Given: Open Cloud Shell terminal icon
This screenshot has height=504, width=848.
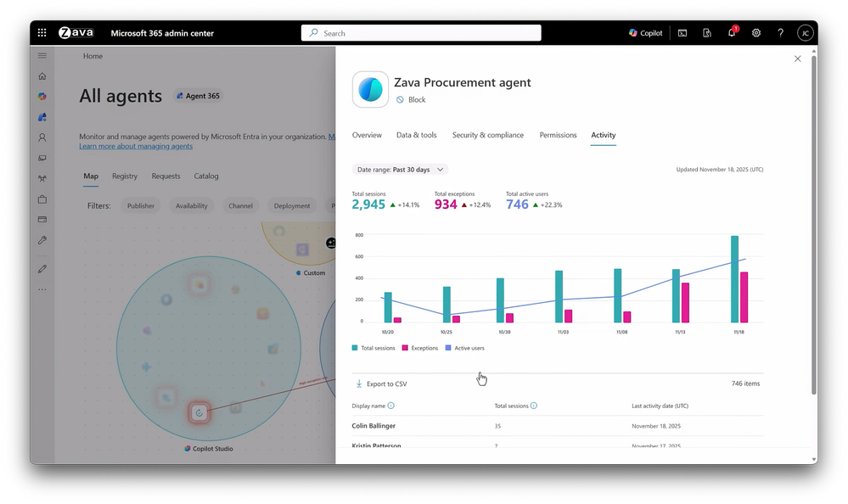Looking at the screenshot, I should tap(682, 33).
